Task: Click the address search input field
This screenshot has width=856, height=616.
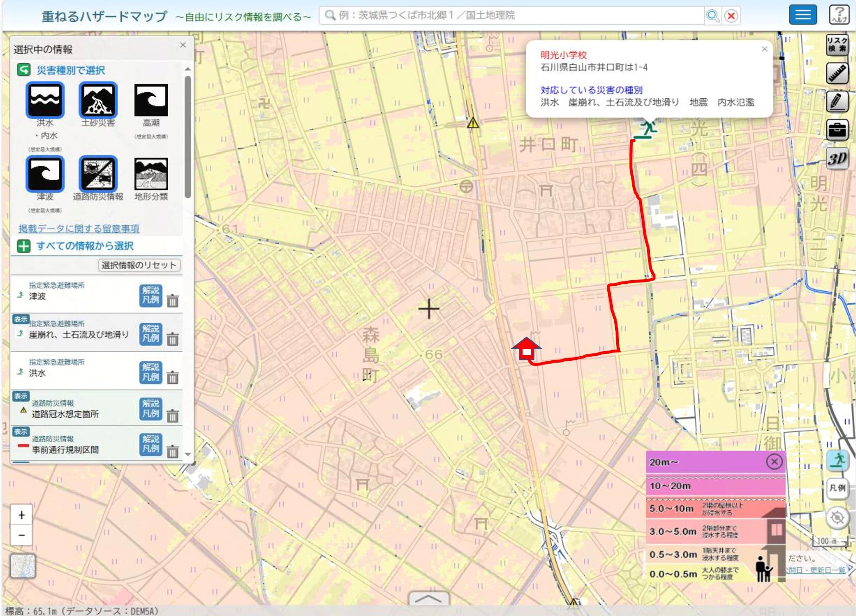Action: [x=514, y=15]
